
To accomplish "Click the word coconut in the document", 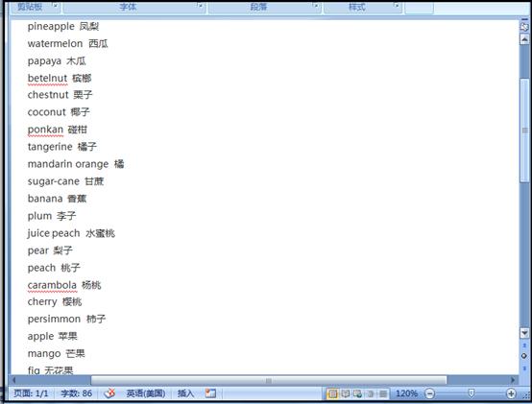I will [x=46, y=112].
